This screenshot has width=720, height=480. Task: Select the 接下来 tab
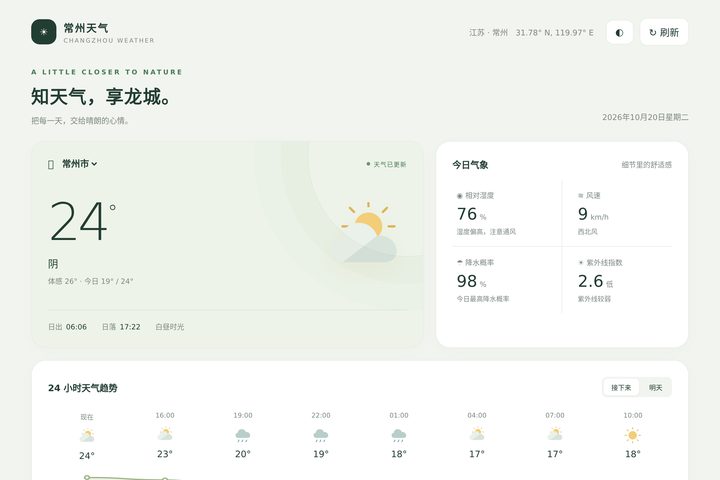(x=621, y=388)
